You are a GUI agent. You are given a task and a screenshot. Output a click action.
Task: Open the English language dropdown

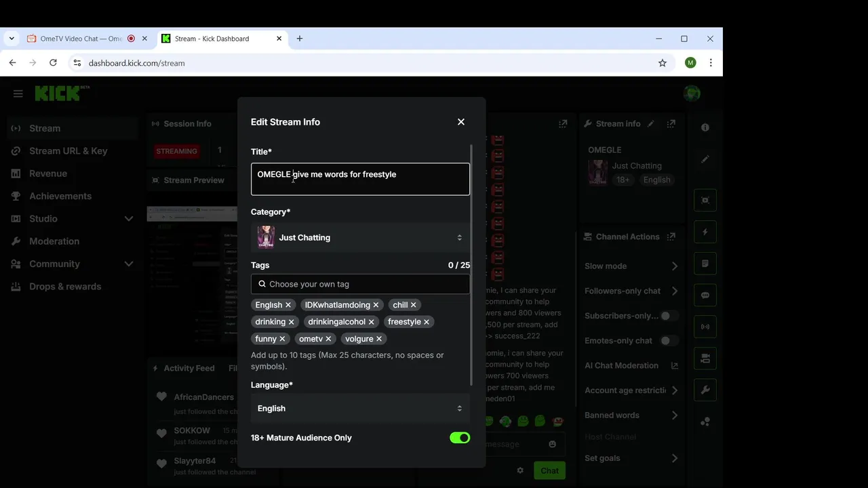pos(360,409)
